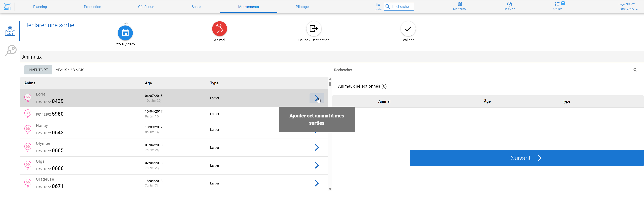Viewport: 644px width, 200px height.
Task: Click the 'Animaux sélectionnés (0)' heading
Action: point(362,86)
